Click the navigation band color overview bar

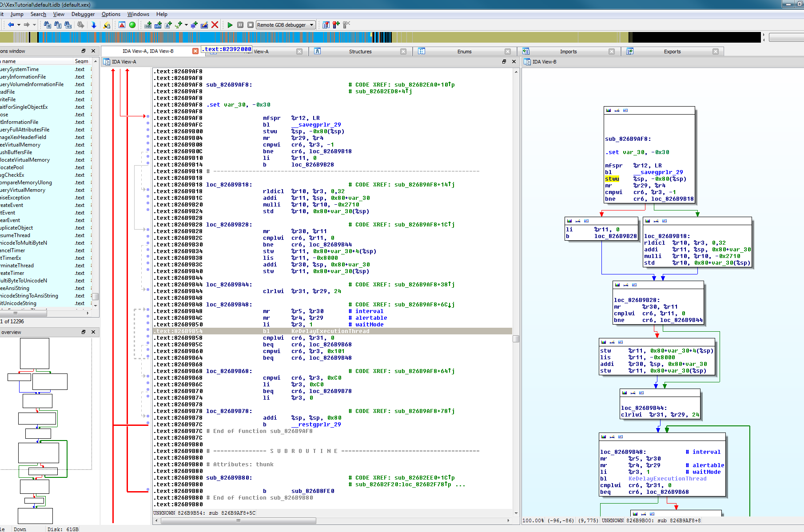[x=267, y=37]
